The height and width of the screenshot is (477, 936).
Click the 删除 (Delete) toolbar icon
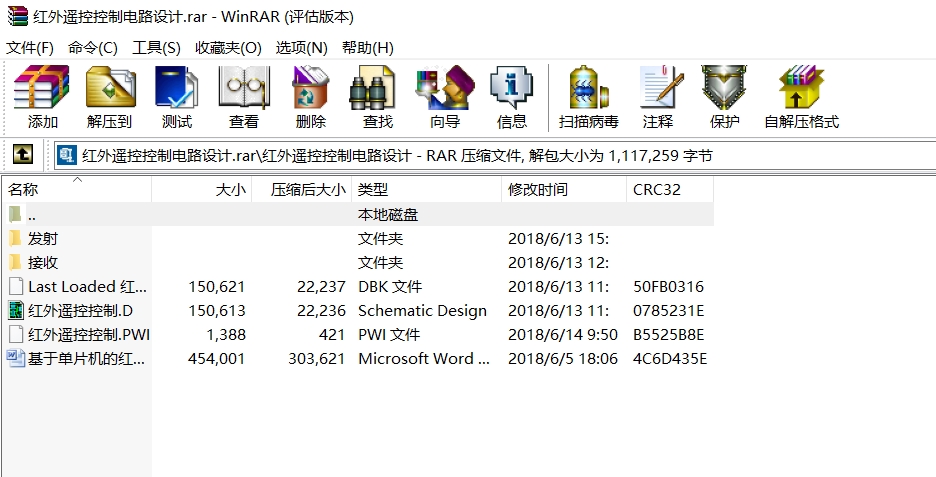point(310,87)
